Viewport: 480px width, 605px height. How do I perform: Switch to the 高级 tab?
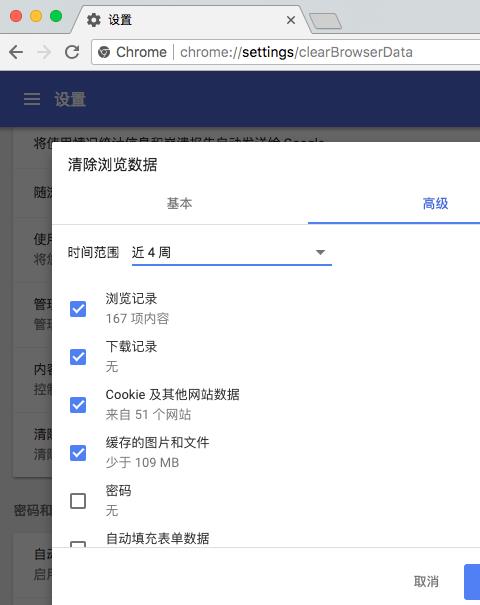[435, 203]
